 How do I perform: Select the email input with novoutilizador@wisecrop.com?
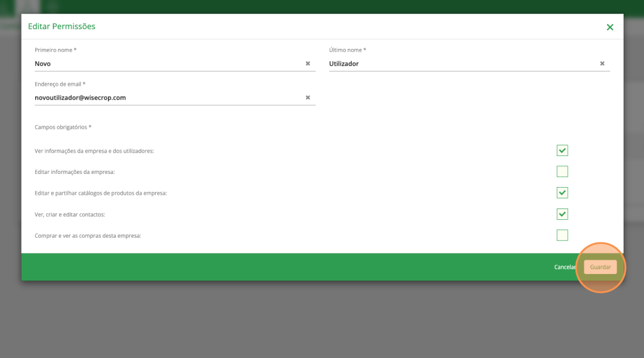167,98
